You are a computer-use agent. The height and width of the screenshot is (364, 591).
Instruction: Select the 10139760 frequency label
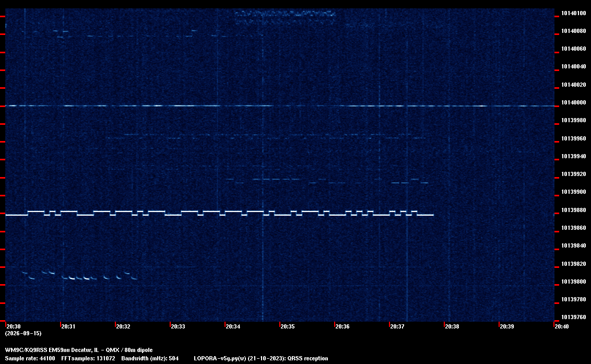574,317
